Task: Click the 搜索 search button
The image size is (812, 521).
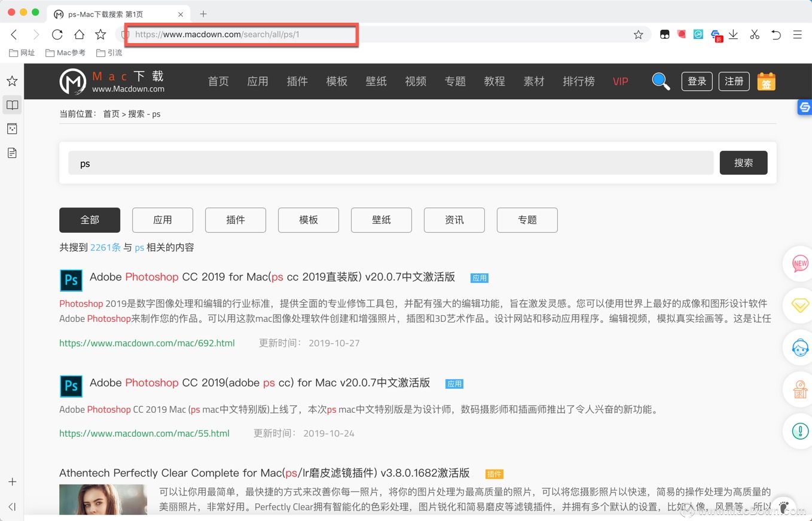Action: (743, 163)
